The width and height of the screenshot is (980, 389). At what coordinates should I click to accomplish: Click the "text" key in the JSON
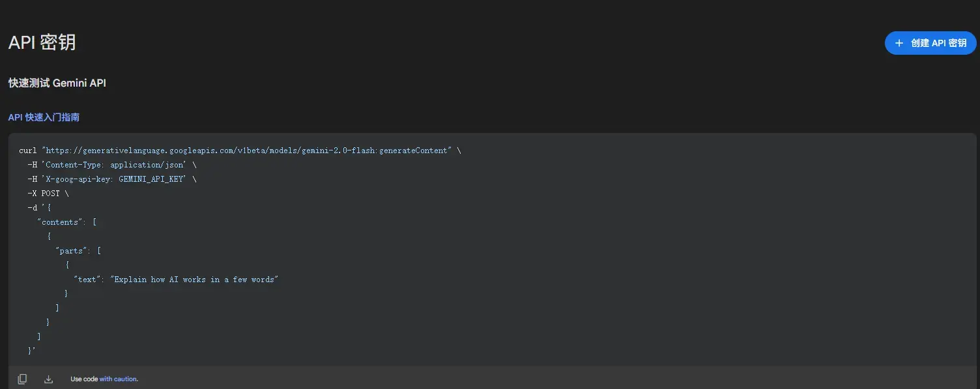[x=87, y=280]
